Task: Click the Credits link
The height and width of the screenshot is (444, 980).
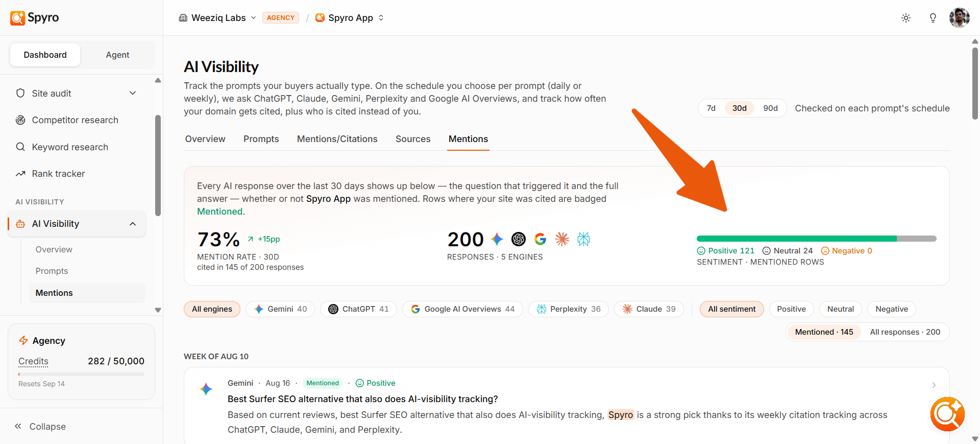Action: tap(33, 361)
